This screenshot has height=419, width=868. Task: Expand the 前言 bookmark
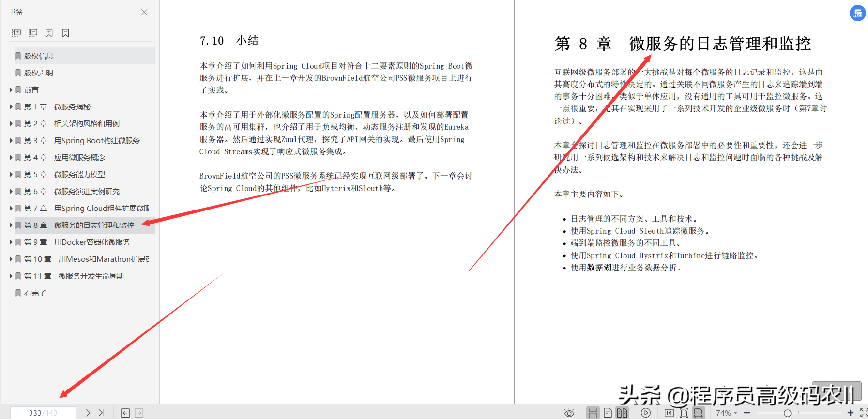(x=11, y=90)
